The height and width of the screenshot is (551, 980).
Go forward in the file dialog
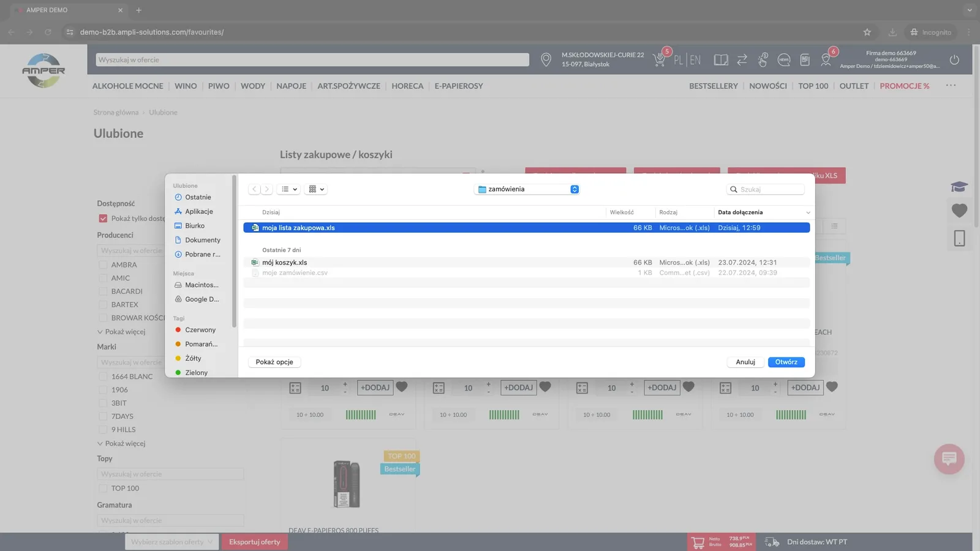pyautogui.click(x=266, y=189)
